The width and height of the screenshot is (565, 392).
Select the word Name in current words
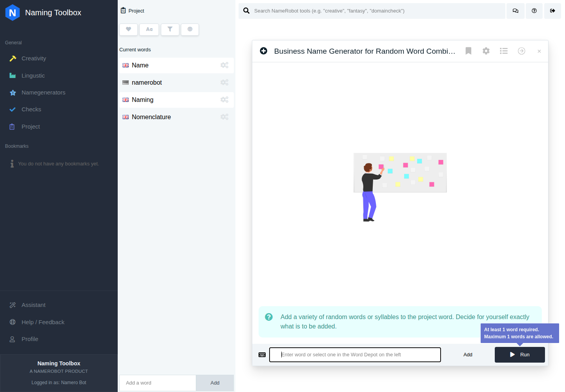(140, 65)
